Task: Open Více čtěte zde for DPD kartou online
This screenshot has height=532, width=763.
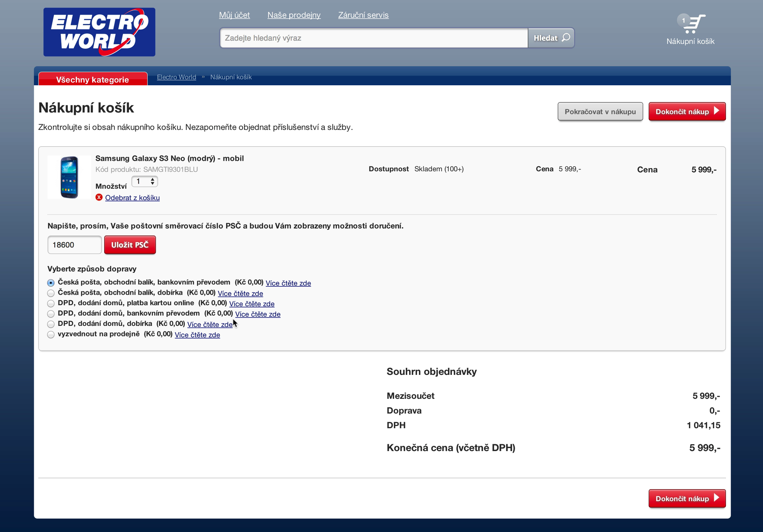Action: pyautogui.click(x=252, y=304)
